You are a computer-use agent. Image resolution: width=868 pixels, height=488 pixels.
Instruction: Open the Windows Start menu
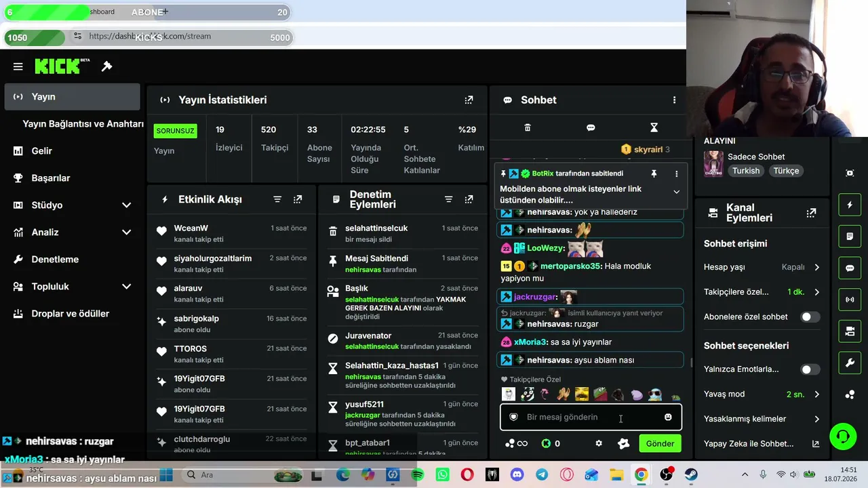tap(166, 474)
